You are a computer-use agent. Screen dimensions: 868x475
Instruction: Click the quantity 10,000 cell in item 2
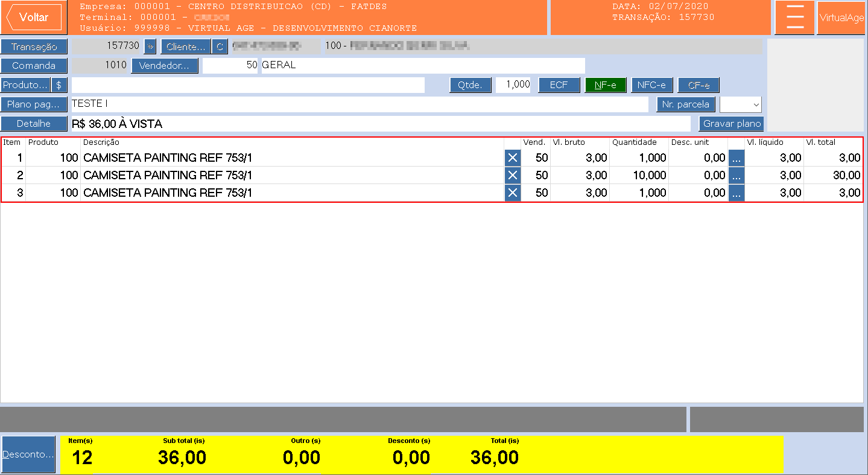[639, 176]
